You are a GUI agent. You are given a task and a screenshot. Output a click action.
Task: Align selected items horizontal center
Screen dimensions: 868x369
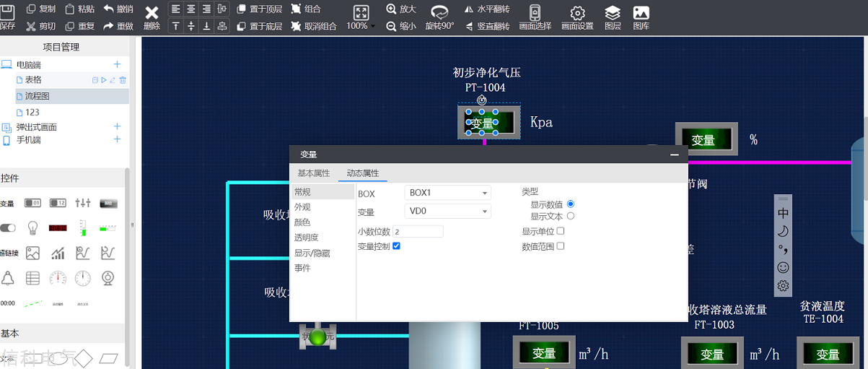191,9
